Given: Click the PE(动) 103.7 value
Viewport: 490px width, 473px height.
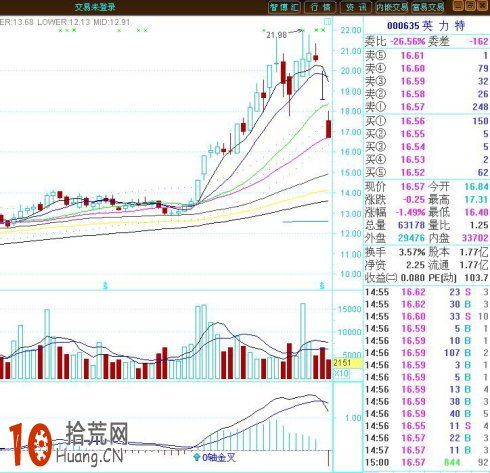Looking at the screenshot, I should [x=477, y=278].
